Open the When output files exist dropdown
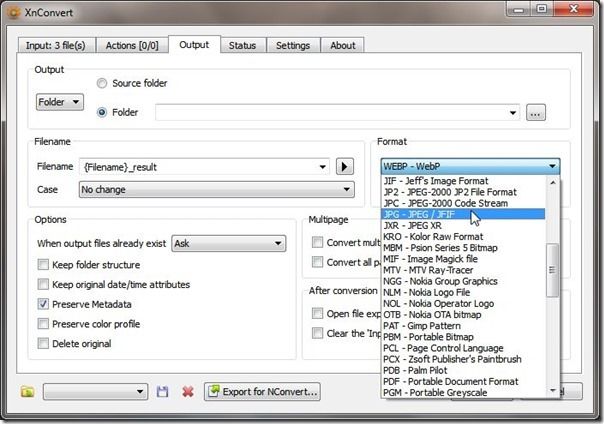 tap(229, 243)
